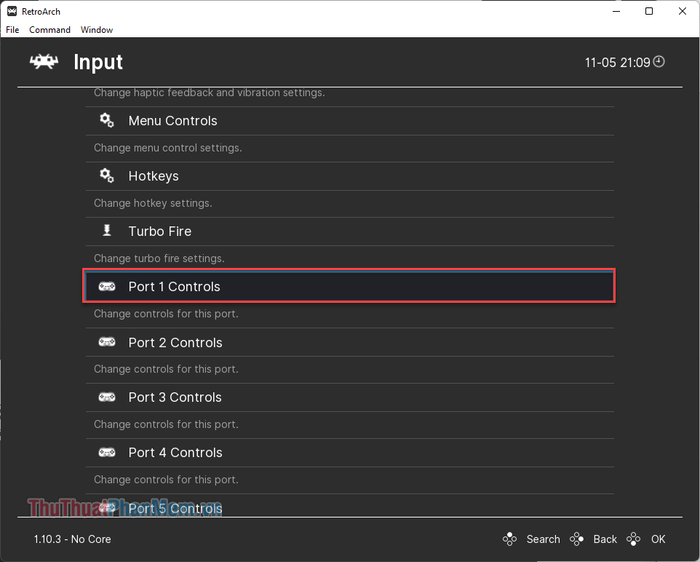
Task: Click the 'Input' page title
Action: tap(98, 62)
